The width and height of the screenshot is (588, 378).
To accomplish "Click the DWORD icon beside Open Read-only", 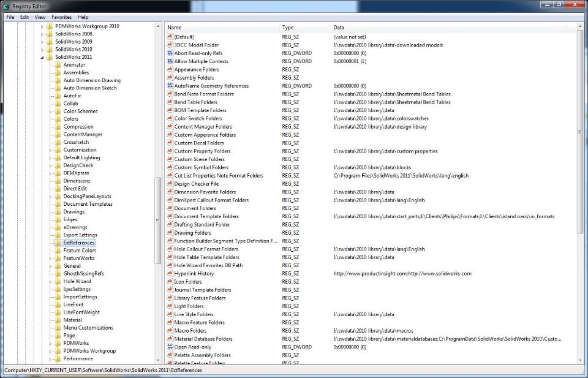I will click(170, 347).
